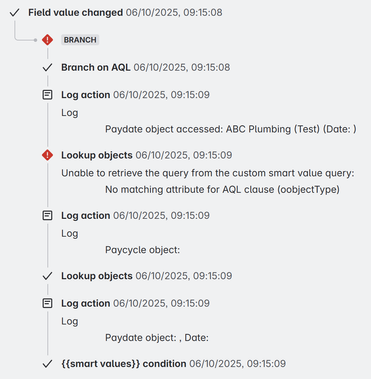
Task: Click the Paydate object accessed log message
Action: pos(231,129)
